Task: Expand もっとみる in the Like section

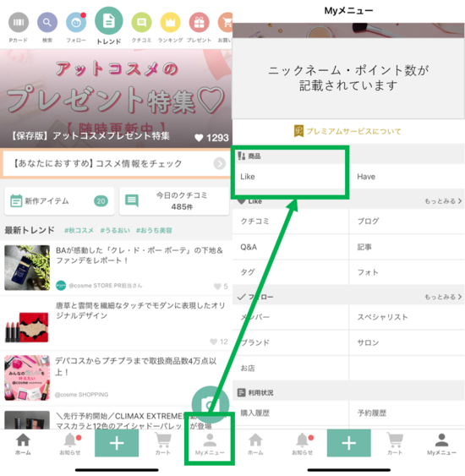Action: 443,201
